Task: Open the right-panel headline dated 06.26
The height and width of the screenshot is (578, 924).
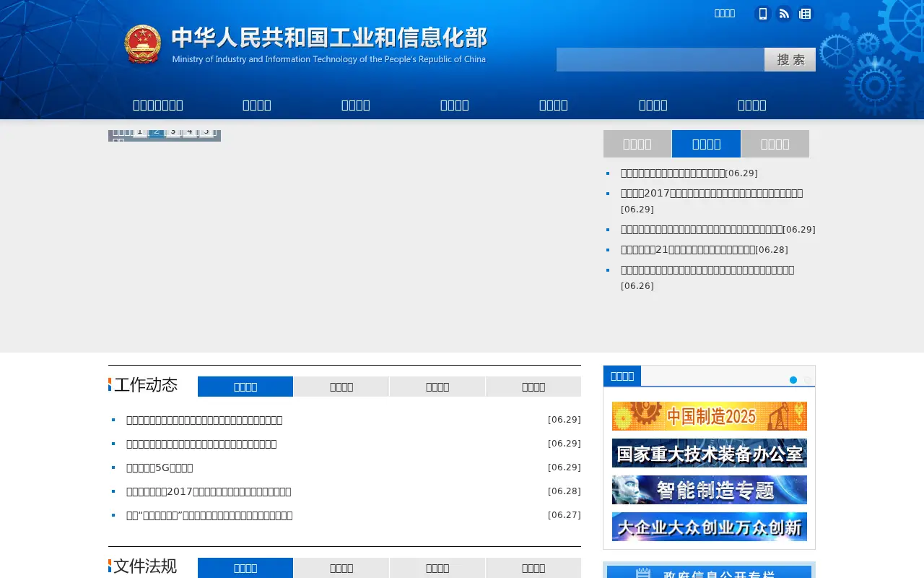Action: click(x=707, y=269)
